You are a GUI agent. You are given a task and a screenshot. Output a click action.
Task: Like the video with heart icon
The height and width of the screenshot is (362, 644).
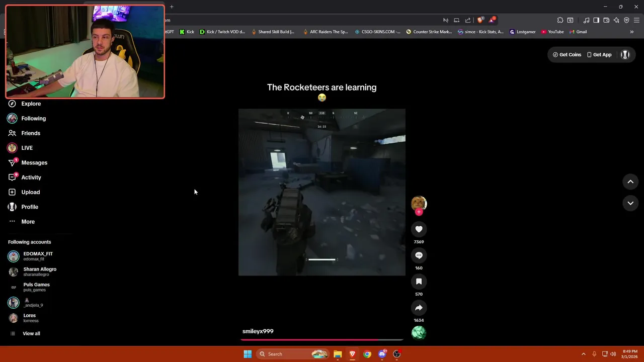[419, 229]
